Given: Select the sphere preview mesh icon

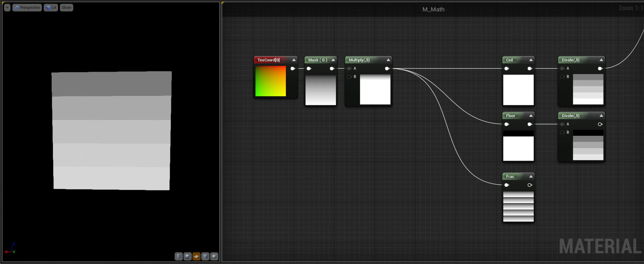Looking at the screenshot, I should [188, 256].
